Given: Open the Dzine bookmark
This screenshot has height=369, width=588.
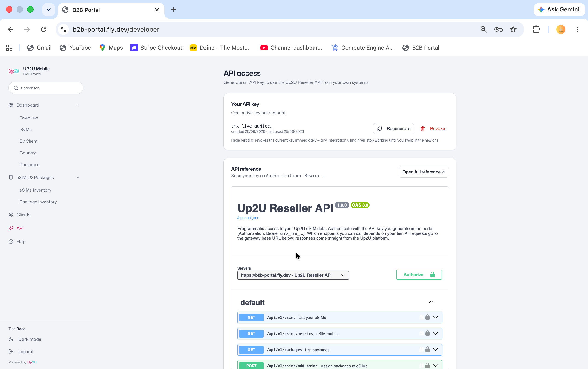Looking at the screenshot, I should click(219, 48).
